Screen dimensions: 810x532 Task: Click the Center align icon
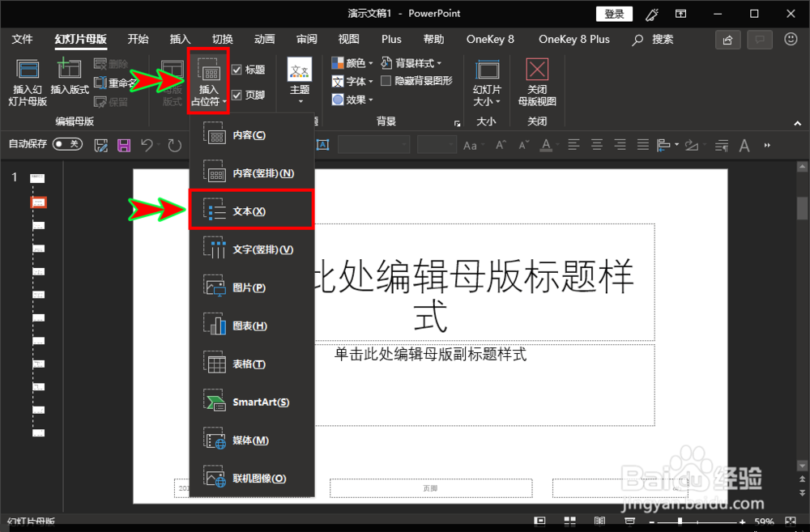coord(597,145)
